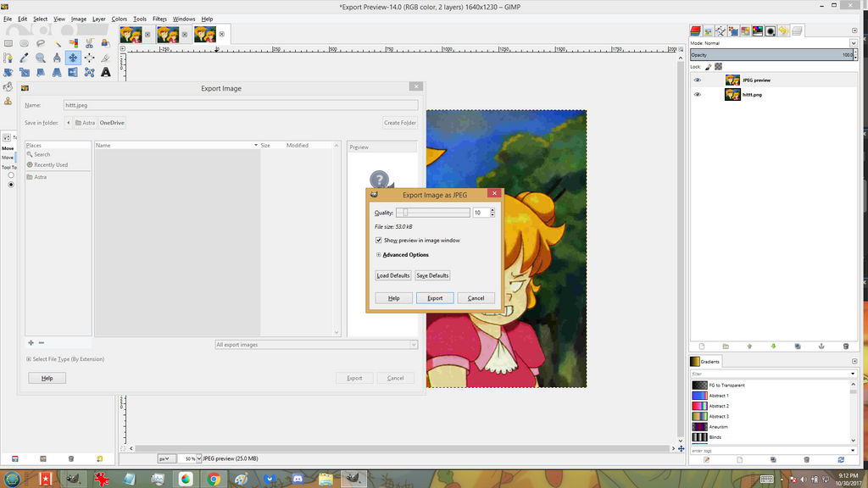Image resolution: width=868 pixels, height=488 pixels.
Task: Hide the JPEG preview layer
Action: pos(698,80)
